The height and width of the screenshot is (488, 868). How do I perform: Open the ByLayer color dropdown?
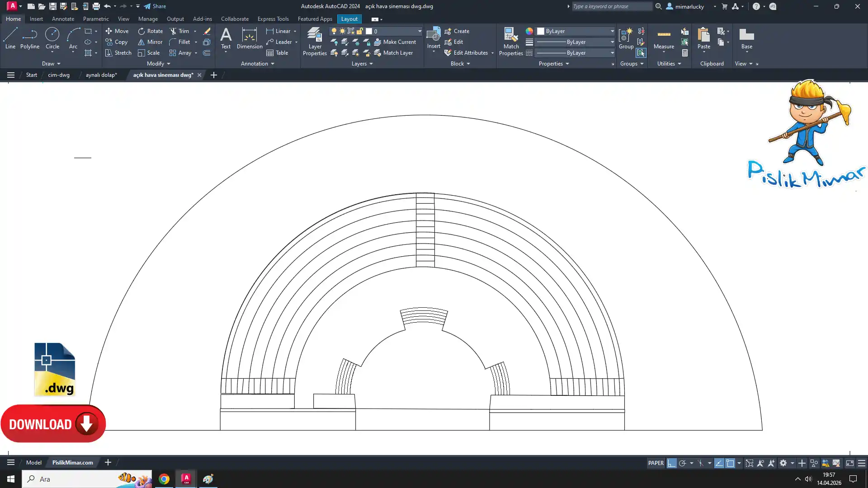click(x=612, y=31)
